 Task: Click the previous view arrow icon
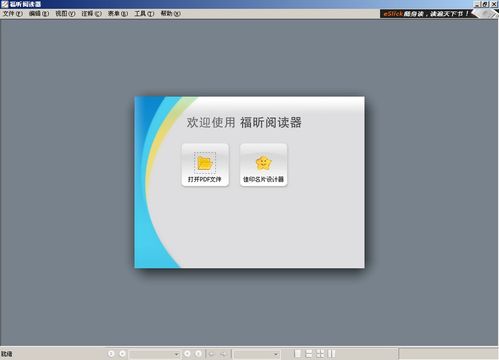pyautogui.click(x=211, y=354)
